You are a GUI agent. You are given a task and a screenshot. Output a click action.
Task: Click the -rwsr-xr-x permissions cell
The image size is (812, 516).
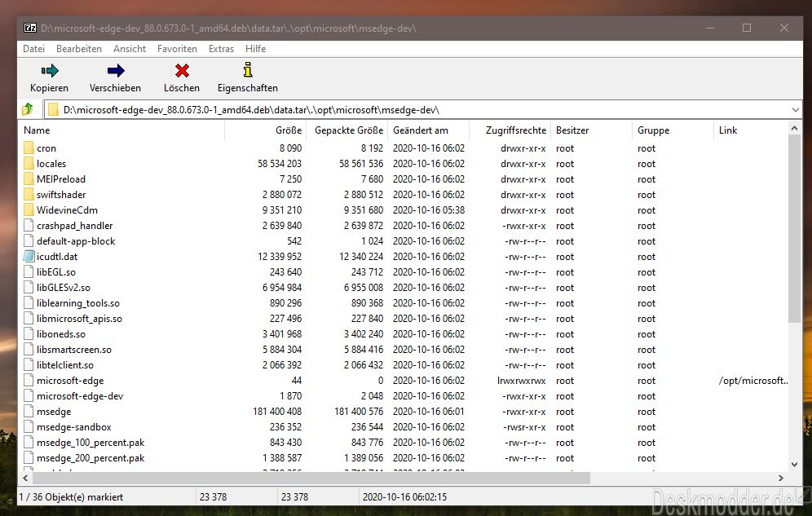(x=524, y=427)
